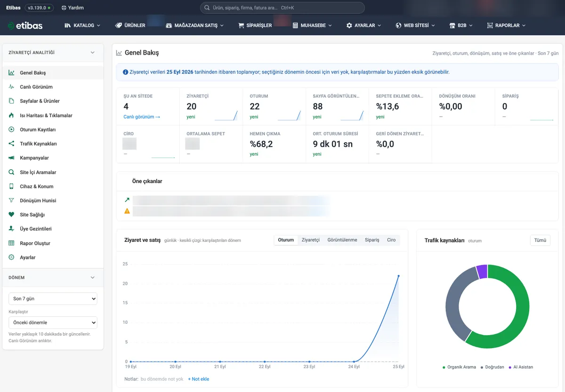
Task: Open the Önceki dönemle comparison dropdown
Action: point(53,322)
